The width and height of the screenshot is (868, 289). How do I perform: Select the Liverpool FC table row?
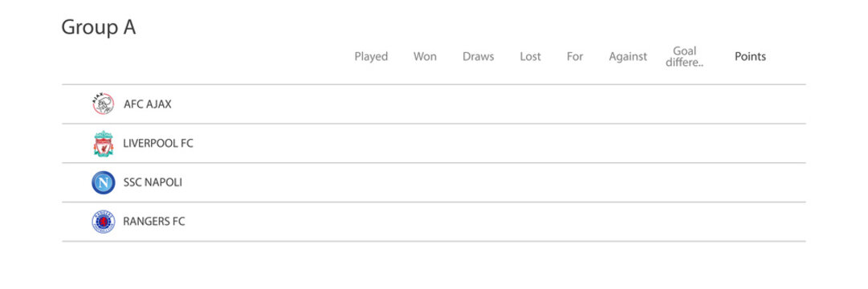pos(434,144)
